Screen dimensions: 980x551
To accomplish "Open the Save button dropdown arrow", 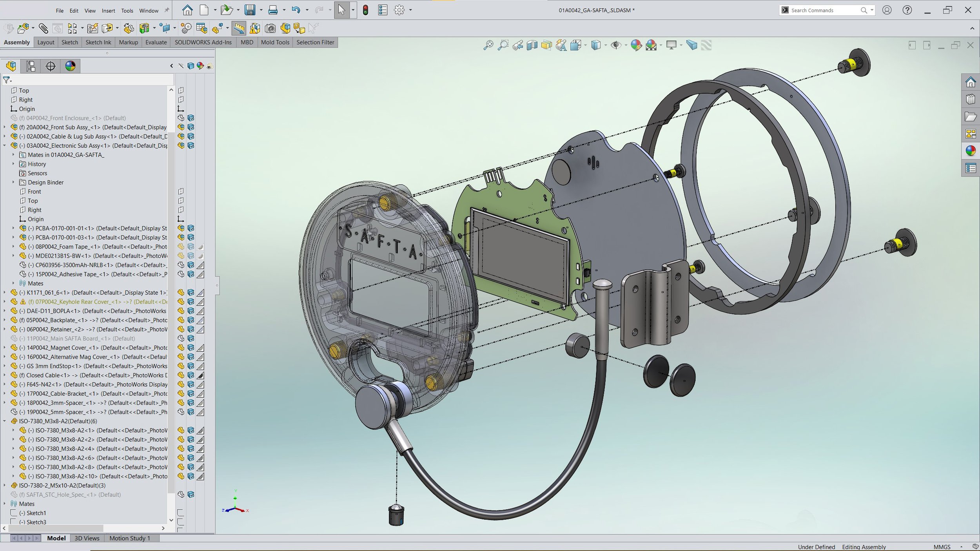I will [261, 10].
